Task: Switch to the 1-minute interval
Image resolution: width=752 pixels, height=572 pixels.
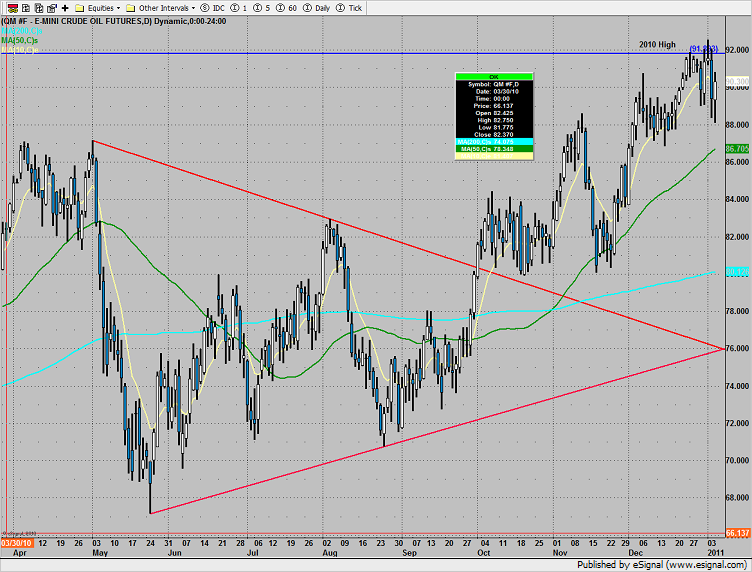Action: point(258,7)
